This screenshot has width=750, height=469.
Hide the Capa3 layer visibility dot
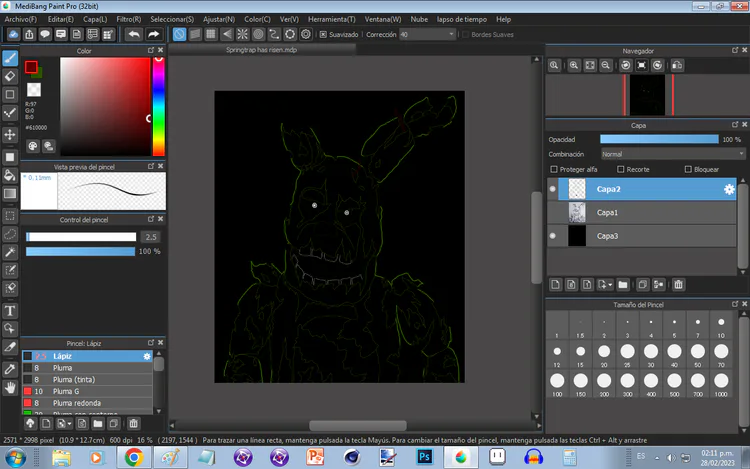pos(554,236)
